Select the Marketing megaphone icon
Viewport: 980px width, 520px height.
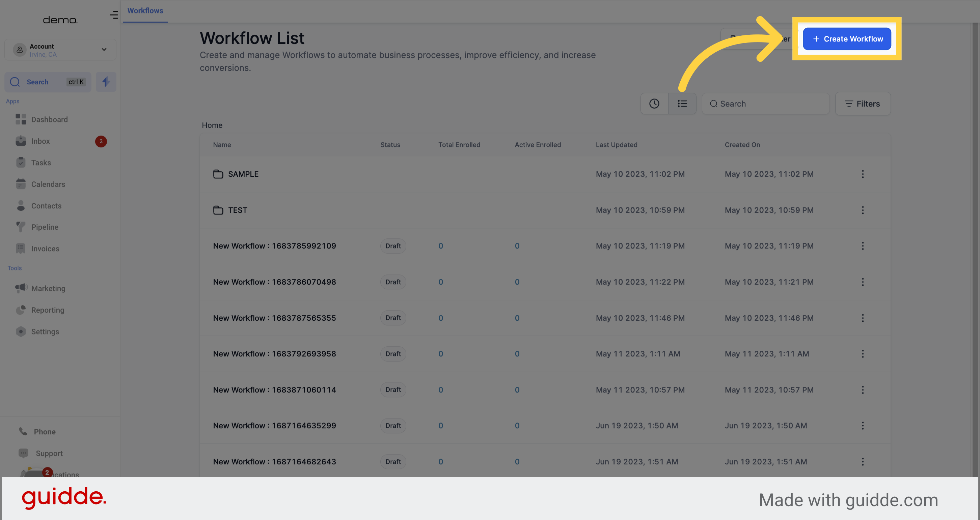[21, 288]
